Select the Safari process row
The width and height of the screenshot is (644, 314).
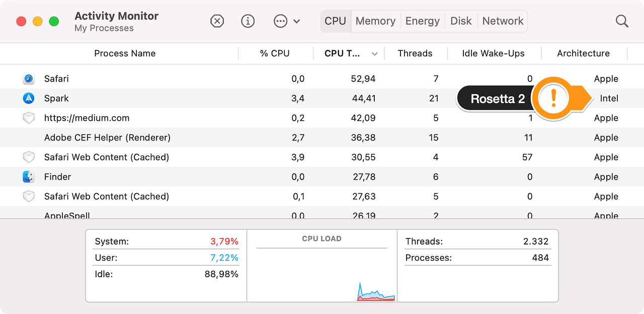click(322, 79)
